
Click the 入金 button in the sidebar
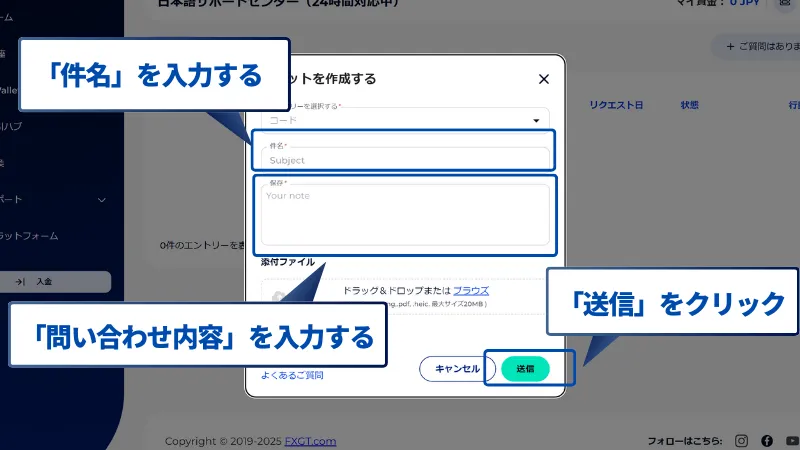click(x=55, y=282)
